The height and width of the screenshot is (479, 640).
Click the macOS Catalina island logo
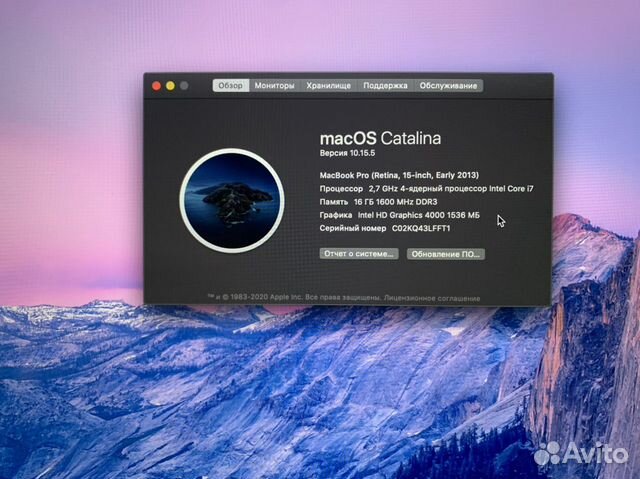(x=232, y=200)
